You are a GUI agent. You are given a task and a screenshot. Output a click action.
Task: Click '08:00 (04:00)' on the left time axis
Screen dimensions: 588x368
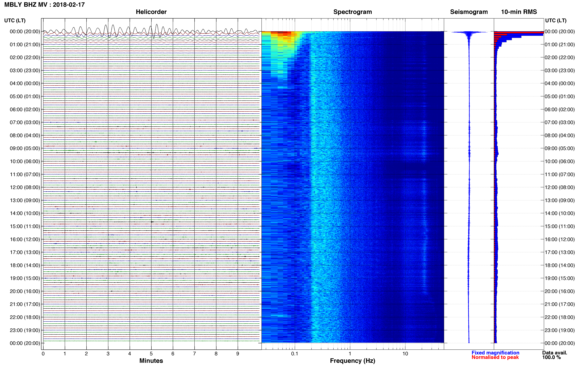[x=25, y=135]
